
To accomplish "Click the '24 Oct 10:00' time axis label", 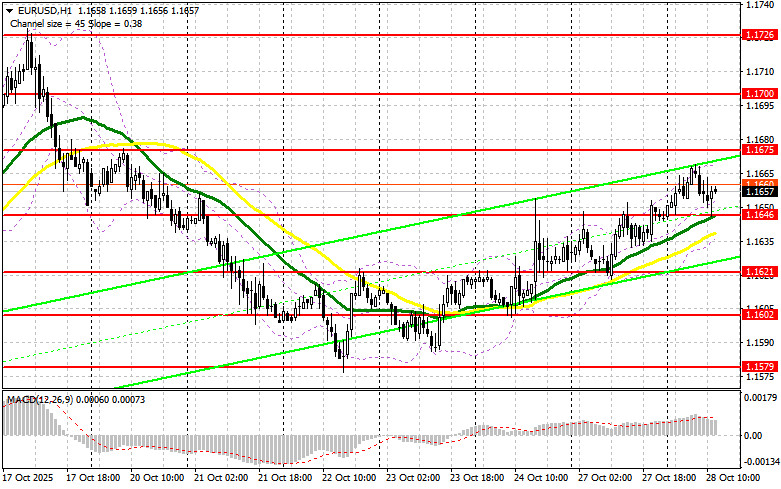I will 540,478.
